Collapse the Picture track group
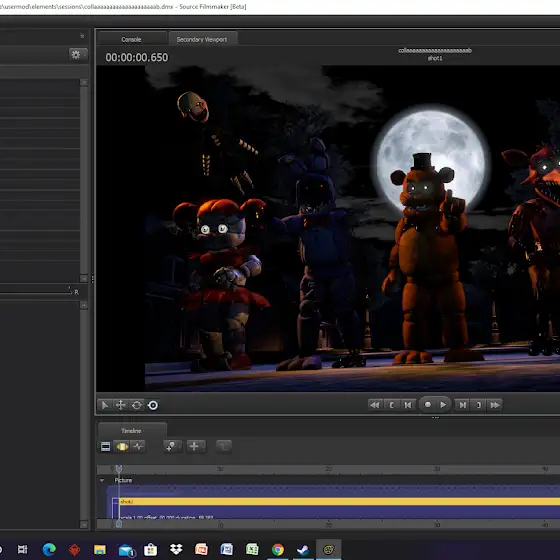Image resolution: width=560 pixels, height=560 pixels. (102, 480)
